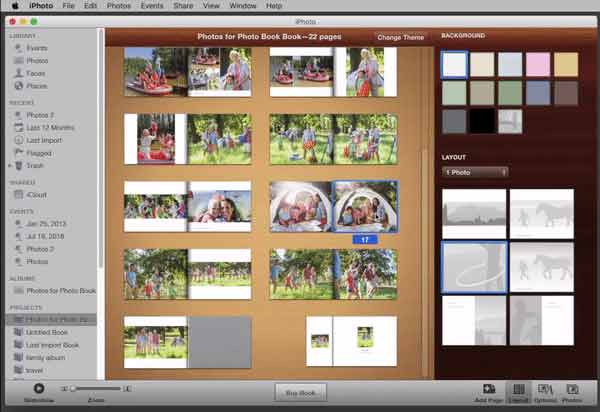Screen dimensions: 600x412
Task: Open the Share menu
Action: tap(183, 5)
